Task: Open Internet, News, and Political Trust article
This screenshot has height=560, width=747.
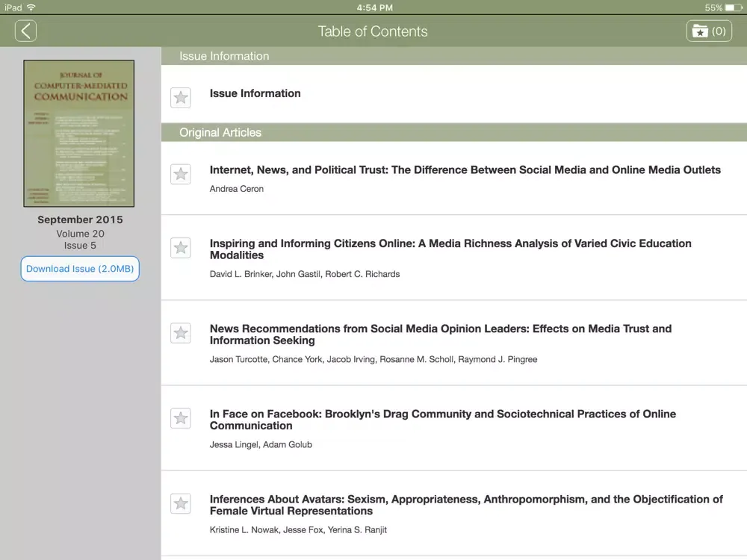Action: click(x=465, y=170)
